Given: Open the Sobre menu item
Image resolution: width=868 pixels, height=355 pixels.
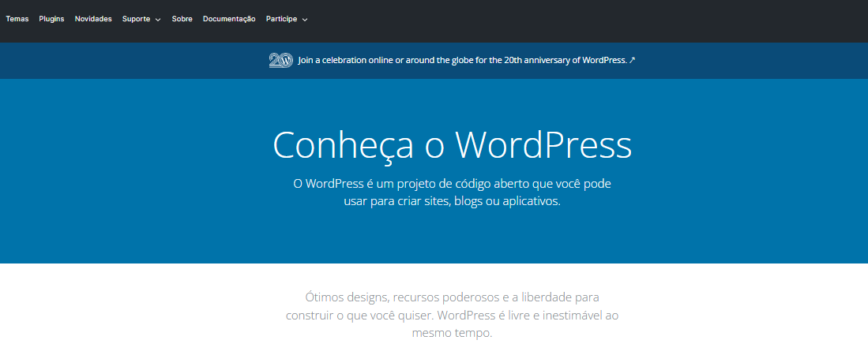Looking at the screenshot, I should coord(182,19).
